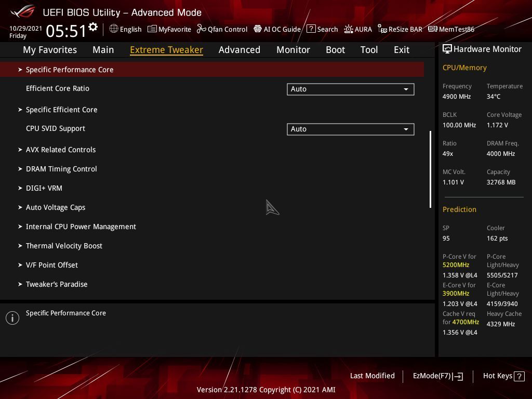This screenshot has height=399, width=532.
Task: Toggle ReSize BAR icon
Action: point(382,29)
